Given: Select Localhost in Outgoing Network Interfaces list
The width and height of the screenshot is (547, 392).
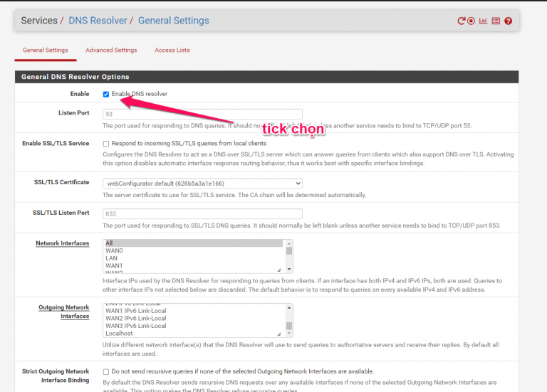Looking at the screenshot, I should 119,333.
